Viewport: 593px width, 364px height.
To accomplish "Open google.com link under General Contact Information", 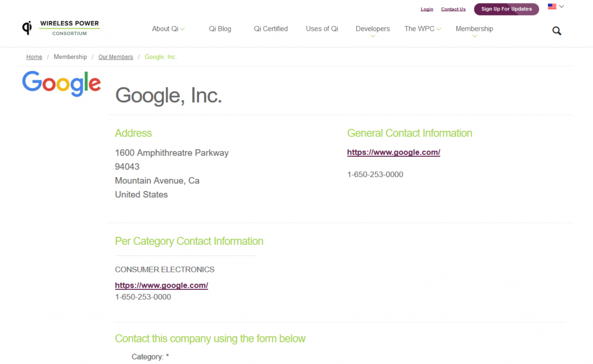I will point(393,153).
